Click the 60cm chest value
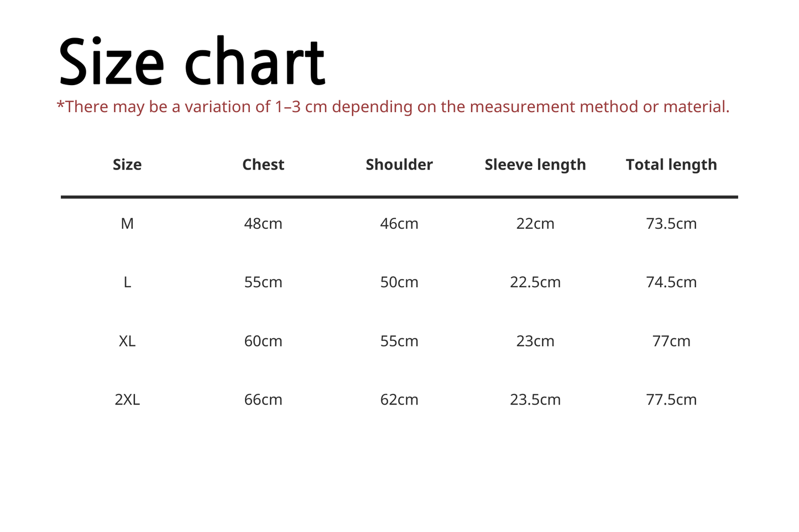The height and width of the screenshot is (532, 799). (263, 341)
